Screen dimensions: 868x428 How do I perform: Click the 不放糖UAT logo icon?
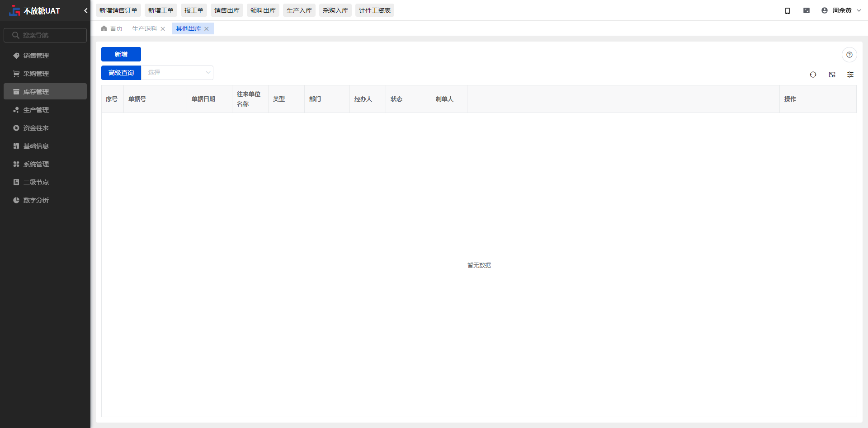[14, 10]
